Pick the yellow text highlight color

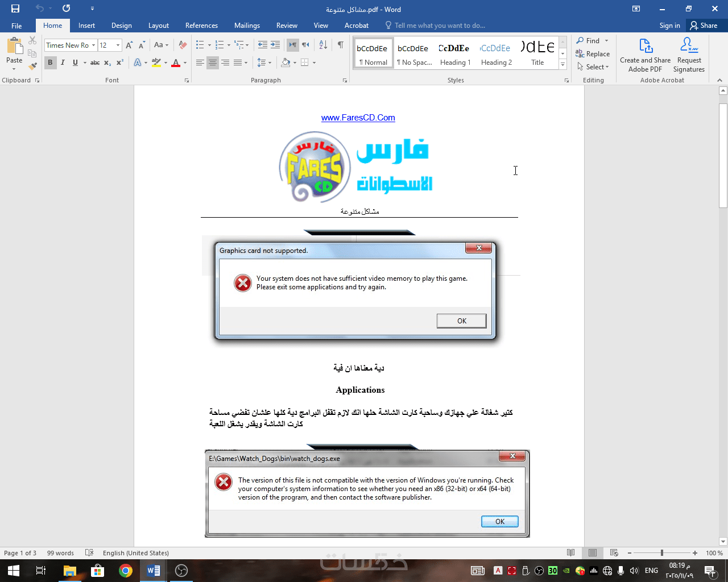(x=156, y=63)
